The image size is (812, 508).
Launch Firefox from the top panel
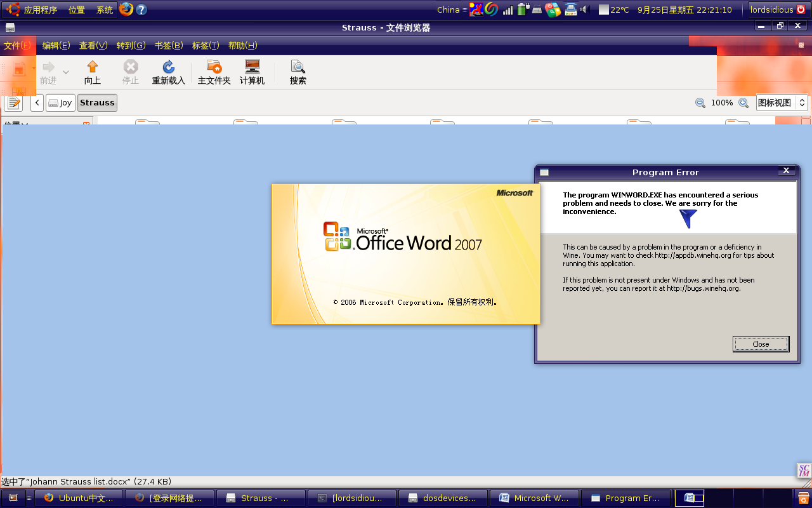coord(126,10)
